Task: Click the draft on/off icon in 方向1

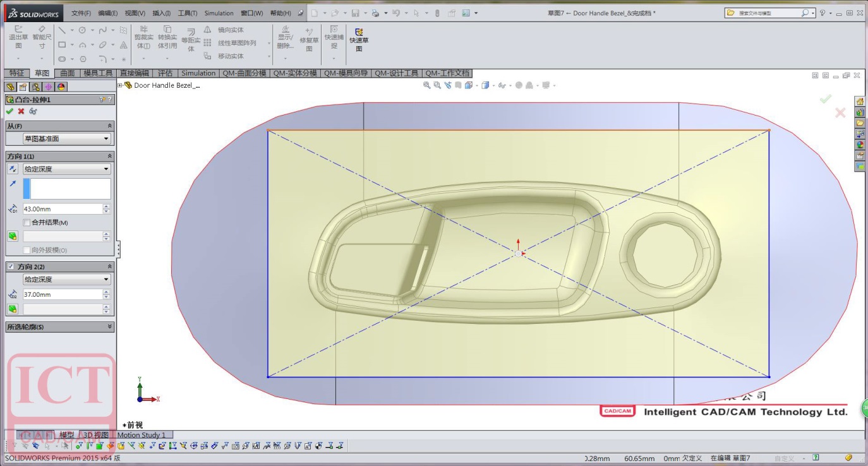Action: [13, 236]
